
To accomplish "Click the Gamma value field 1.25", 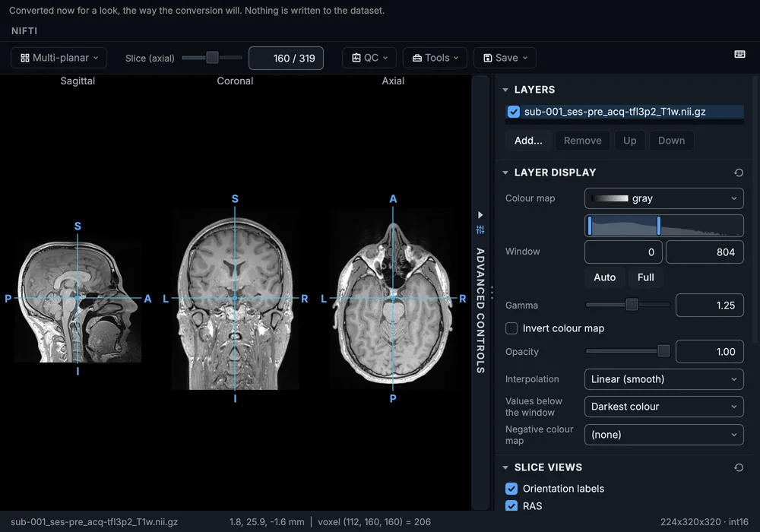I will point(710,306).
